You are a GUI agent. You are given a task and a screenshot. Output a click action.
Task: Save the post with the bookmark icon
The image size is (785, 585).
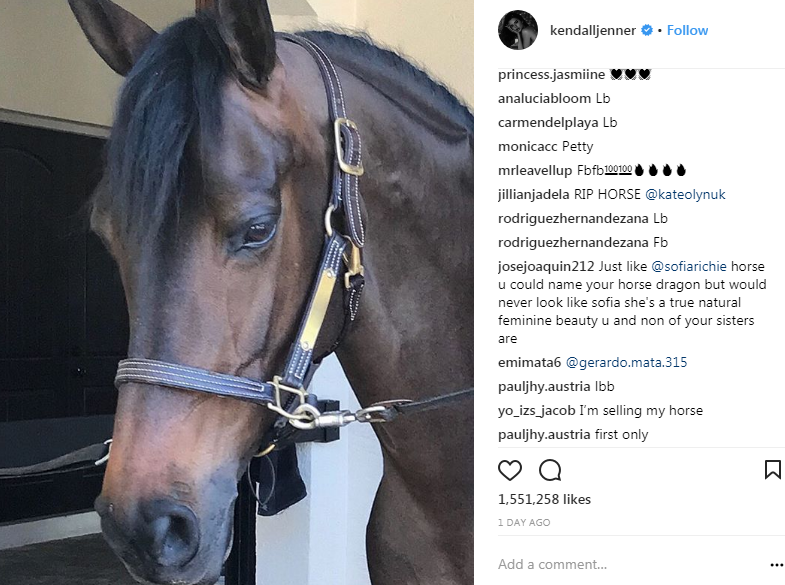(772, 470)
